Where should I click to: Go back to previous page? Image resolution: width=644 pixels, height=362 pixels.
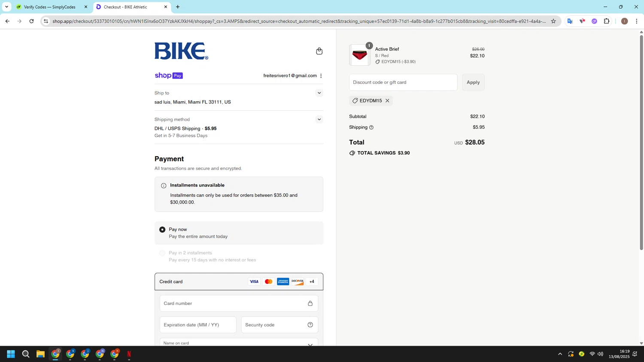(7, 21)
